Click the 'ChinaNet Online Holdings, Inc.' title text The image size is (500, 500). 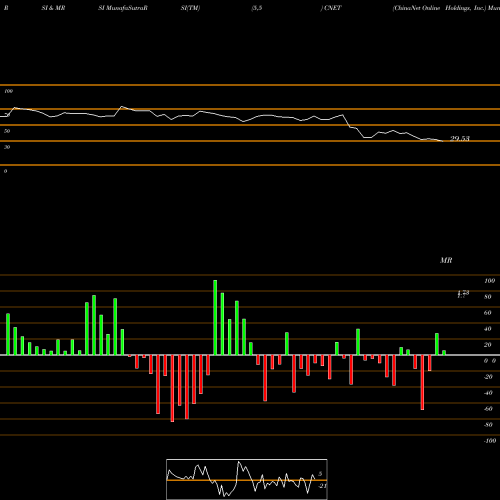(439, 8)
